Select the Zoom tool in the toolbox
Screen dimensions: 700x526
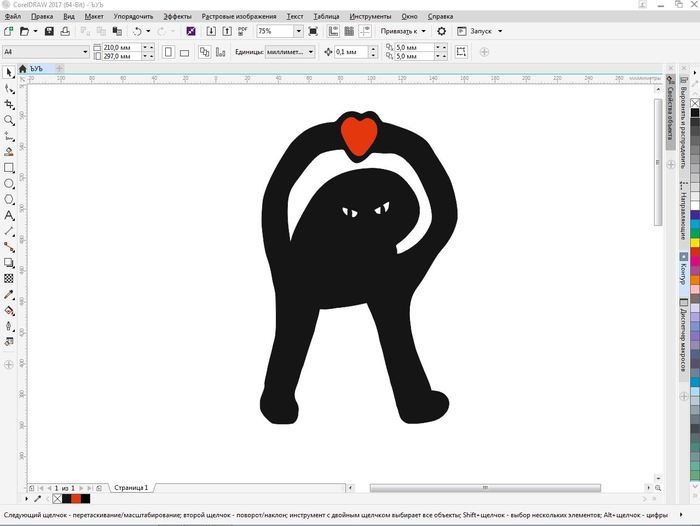[x=9, y=120]
